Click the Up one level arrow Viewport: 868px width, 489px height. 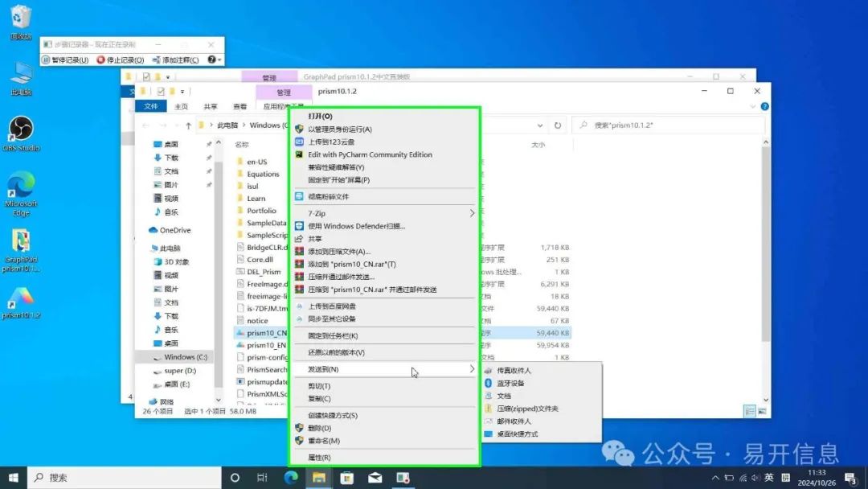pos(188,125)
